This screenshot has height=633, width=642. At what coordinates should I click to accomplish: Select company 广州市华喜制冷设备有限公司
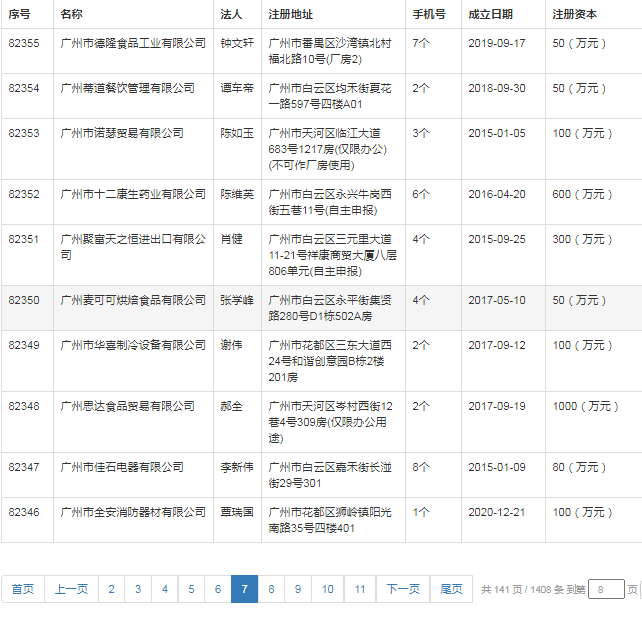pyautogui.click(x=133, y=345)
